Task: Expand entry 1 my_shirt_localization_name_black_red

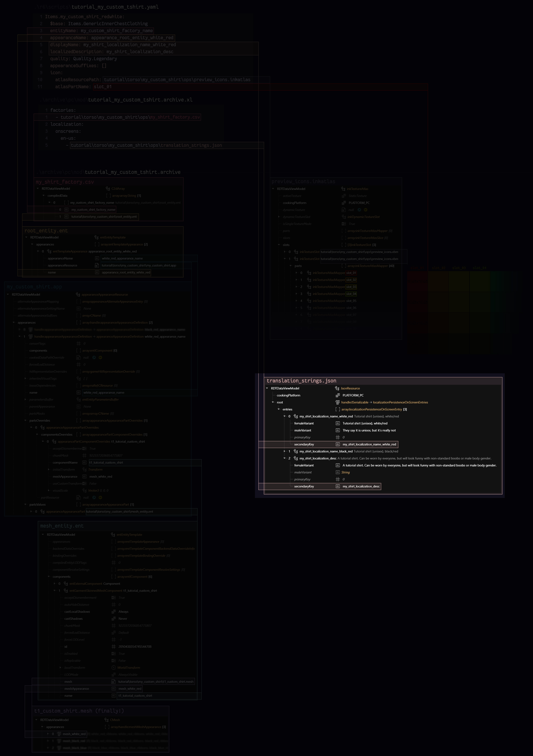Action: point(285,451)
